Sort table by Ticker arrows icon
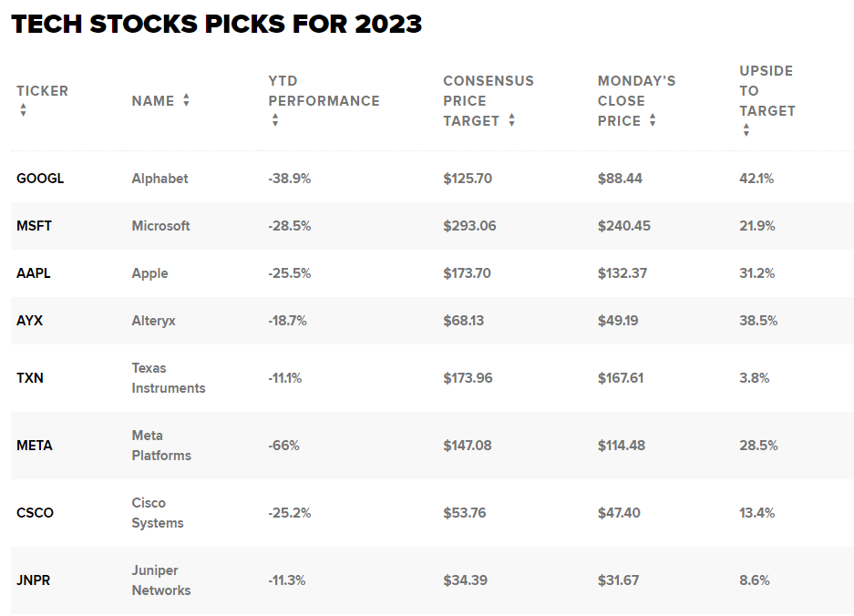Viewport: 854px width, 616px height. click(23, 110)
